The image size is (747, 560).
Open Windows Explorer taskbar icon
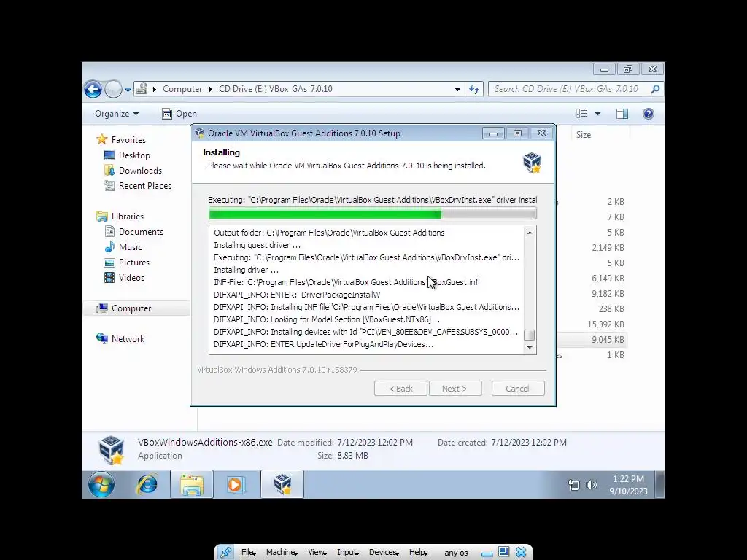pos(192,485)
